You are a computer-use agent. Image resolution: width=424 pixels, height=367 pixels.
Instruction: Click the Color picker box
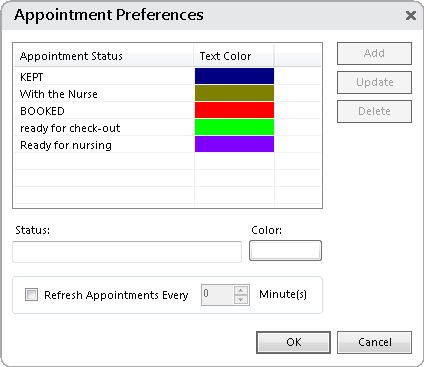tap(285, 250)
